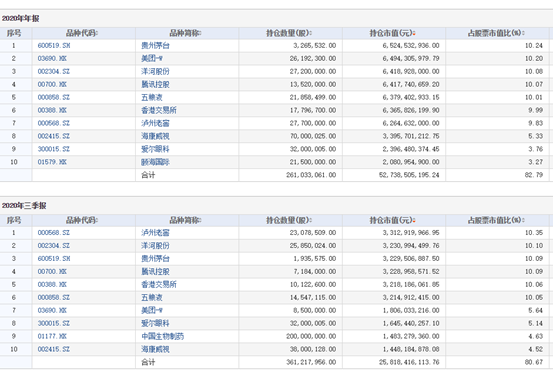The height and width of the screenshot is (372, 553).
Task: Sort by 持仓数量(股) in 2020年三季报 header
Action: coord(289,220)
